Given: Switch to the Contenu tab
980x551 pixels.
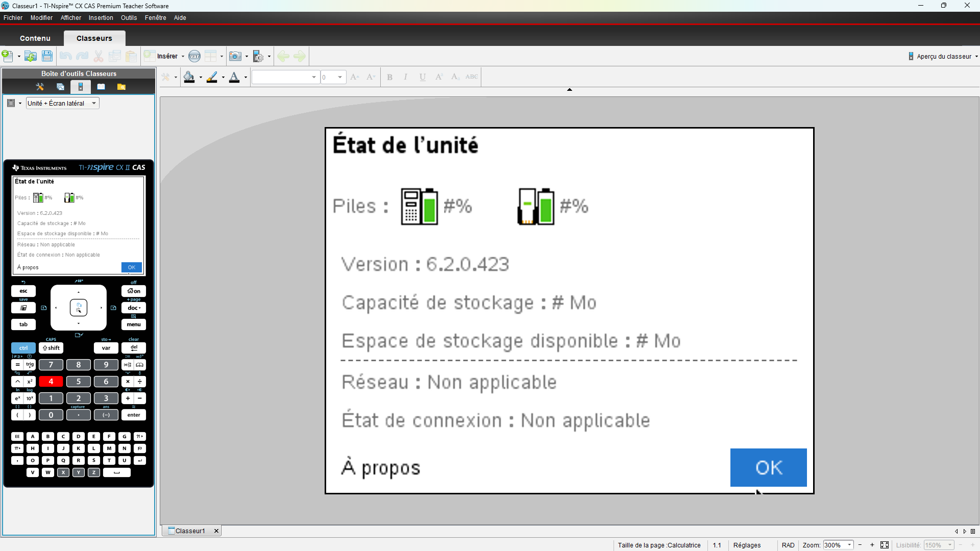Looking at the screenshot, I should (x=35, y=38).
